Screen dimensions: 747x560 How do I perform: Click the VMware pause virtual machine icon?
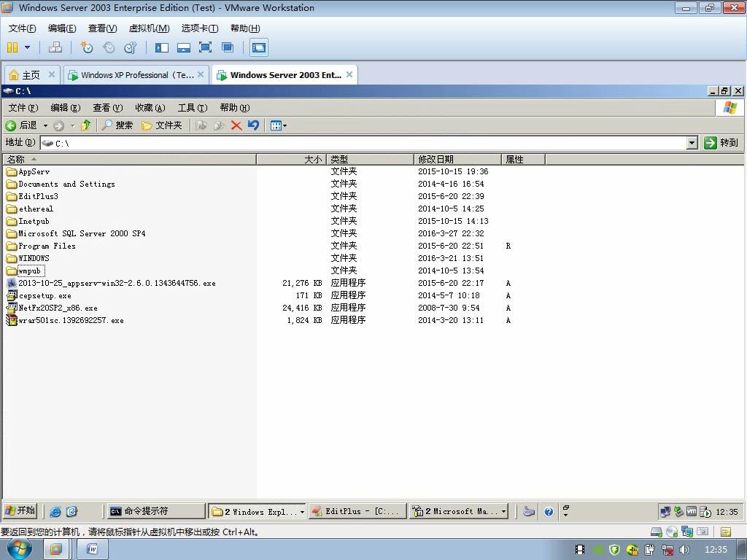coord(13,47)
